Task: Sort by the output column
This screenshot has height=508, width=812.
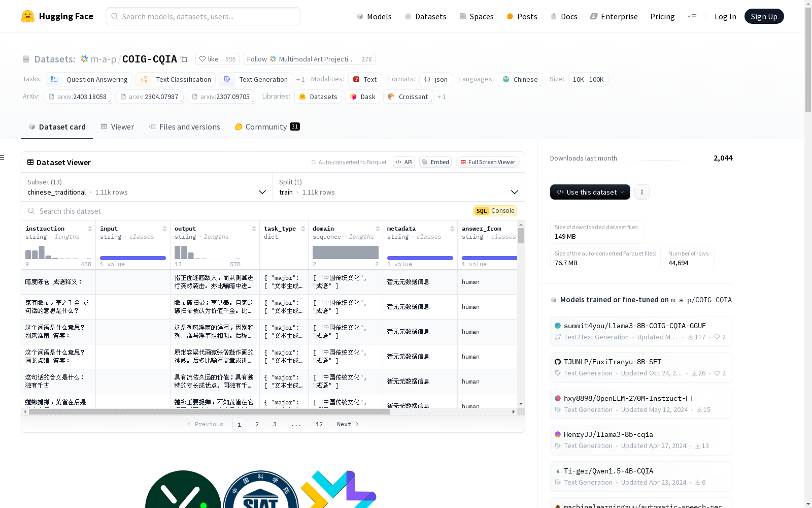Action: tap(254, 229)
